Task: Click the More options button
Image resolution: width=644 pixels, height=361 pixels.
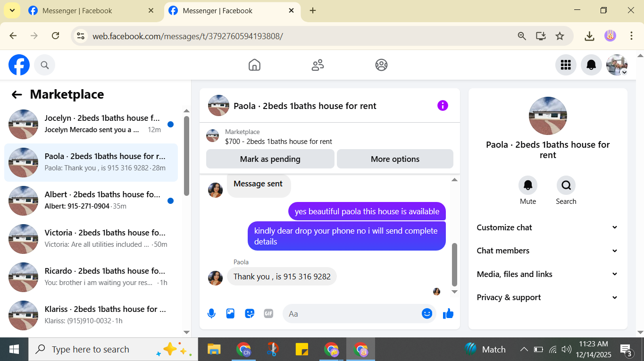Action: click(x=395, y=159)
